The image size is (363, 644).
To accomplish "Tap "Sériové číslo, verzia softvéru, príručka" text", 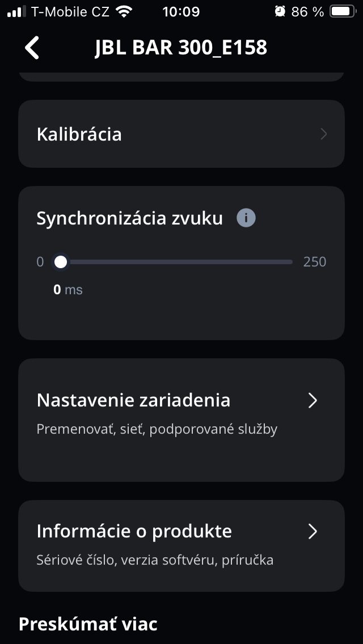I will tap(155, 560).
